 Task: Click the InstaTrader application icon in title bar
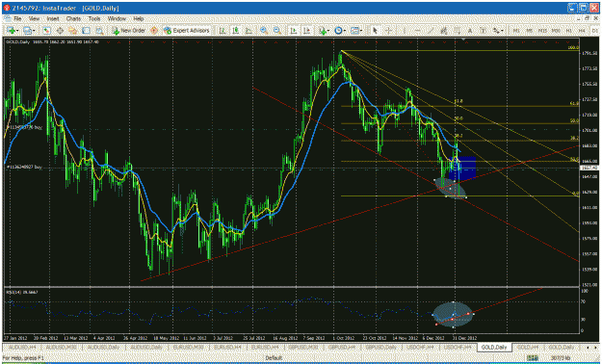point(6,8)
